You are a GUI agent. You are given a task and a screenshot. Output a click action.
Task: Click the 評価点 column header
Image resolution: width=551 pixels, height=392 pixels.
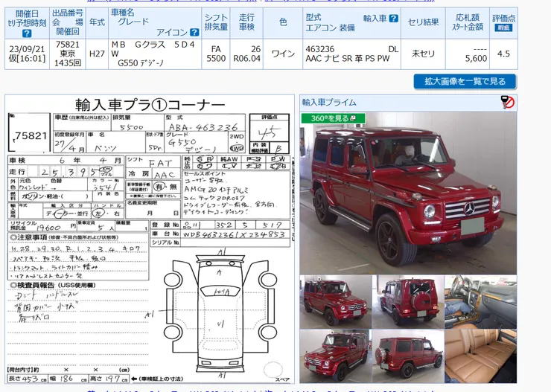click(503, 23)
